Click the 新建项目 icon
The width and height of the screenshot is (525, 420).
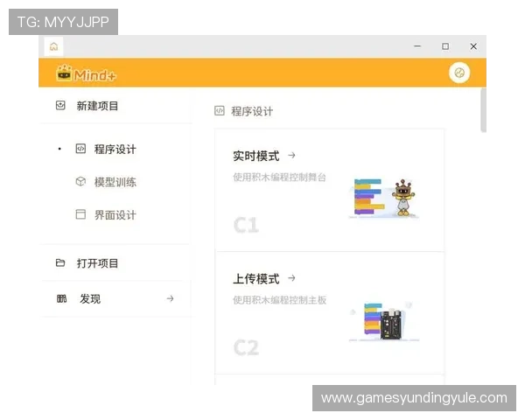pyautogui.click(x=60, y=106)
